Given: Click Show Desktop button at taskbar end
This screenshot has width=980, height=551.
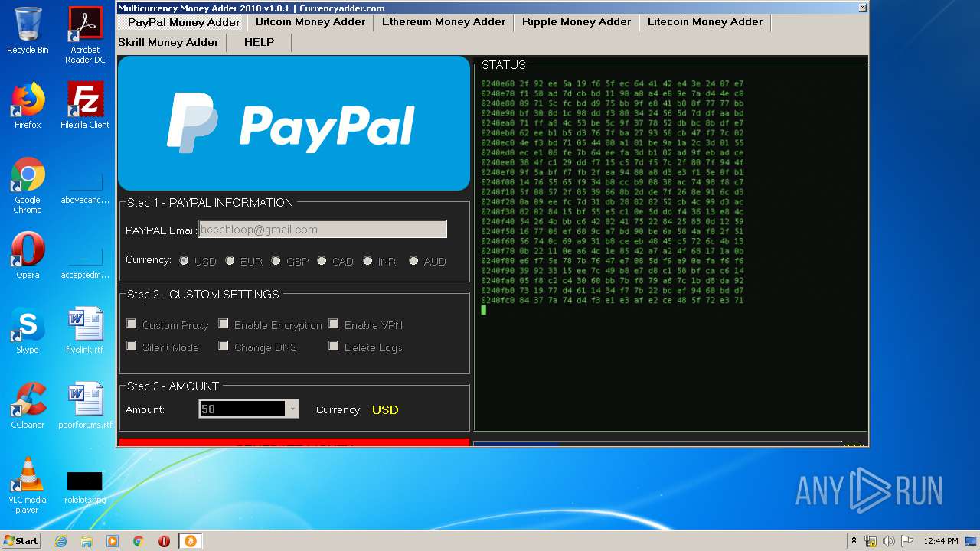Looking at the screenshot, I should (x=972, y=541).
